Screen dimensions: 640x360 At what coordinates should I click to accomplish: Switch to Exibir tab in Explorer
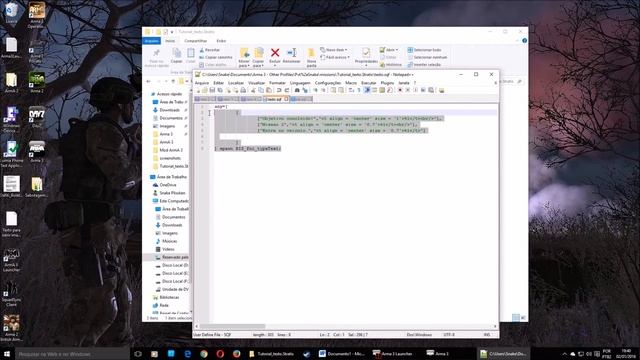tap(221, 41)
